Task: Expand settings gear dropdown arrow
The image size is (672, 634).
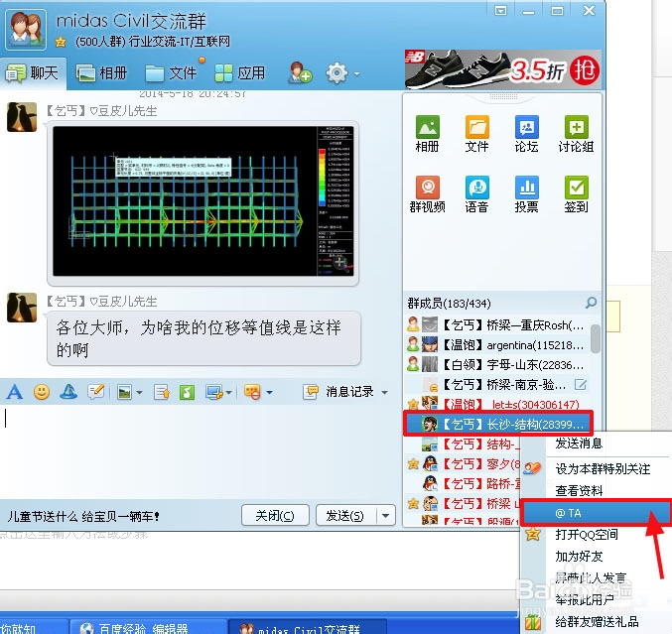Action: pos(356,73)
